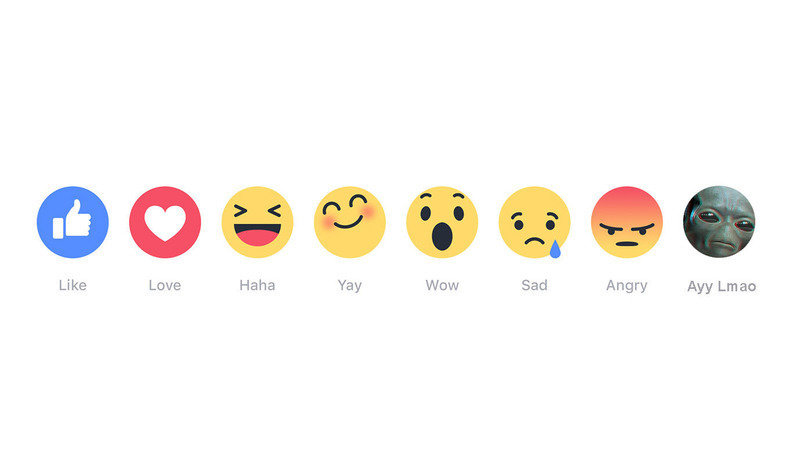800x450 pixels.
Task: Click the "Love" text label
Action: pos(165,285)
